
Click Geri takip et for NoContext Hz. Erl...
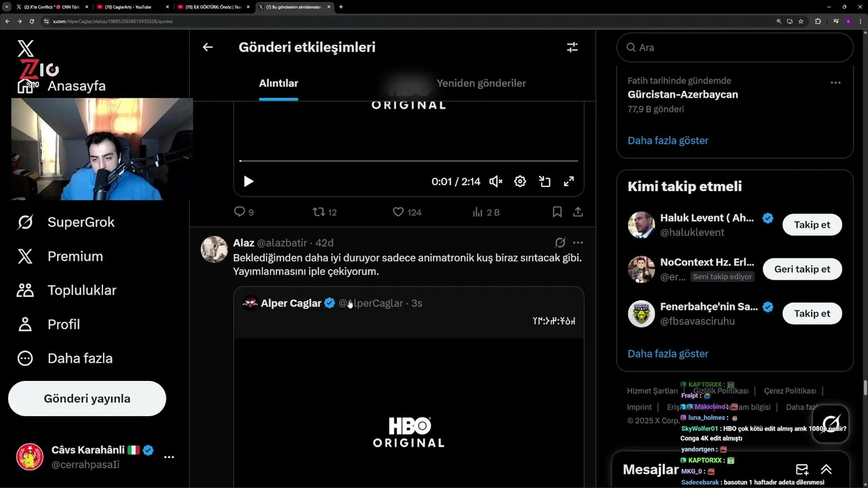click(x=802, y=269)
